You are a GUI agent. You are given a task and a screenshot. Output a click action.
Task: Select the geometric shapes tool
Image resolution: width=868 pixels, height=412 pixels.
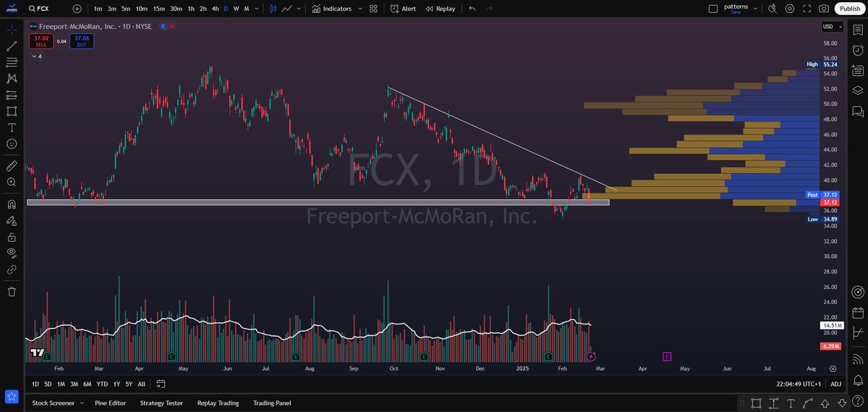[12, 111]
